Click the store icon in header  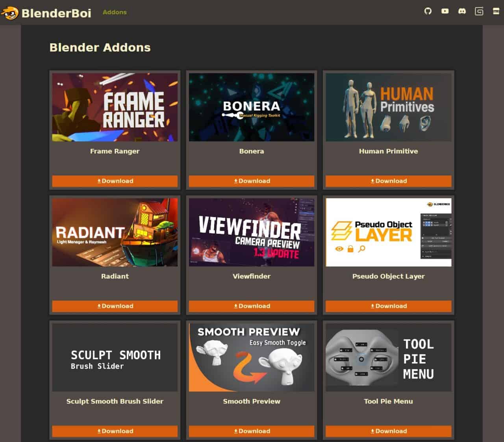[x=496, y=11]
